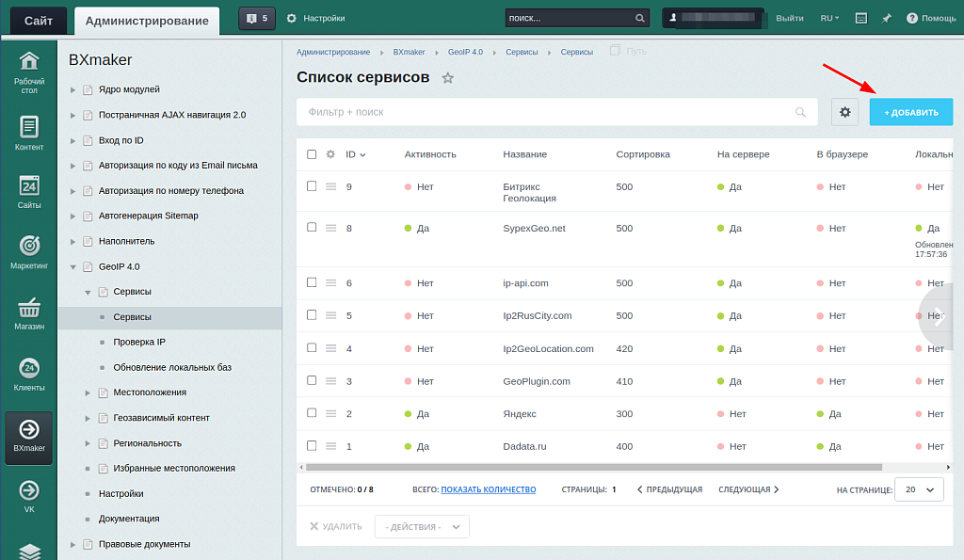The height and width of the screenshot is (560, 964).
Task: Expand the Местоположения tree node
Action: [x=88, y=392]
